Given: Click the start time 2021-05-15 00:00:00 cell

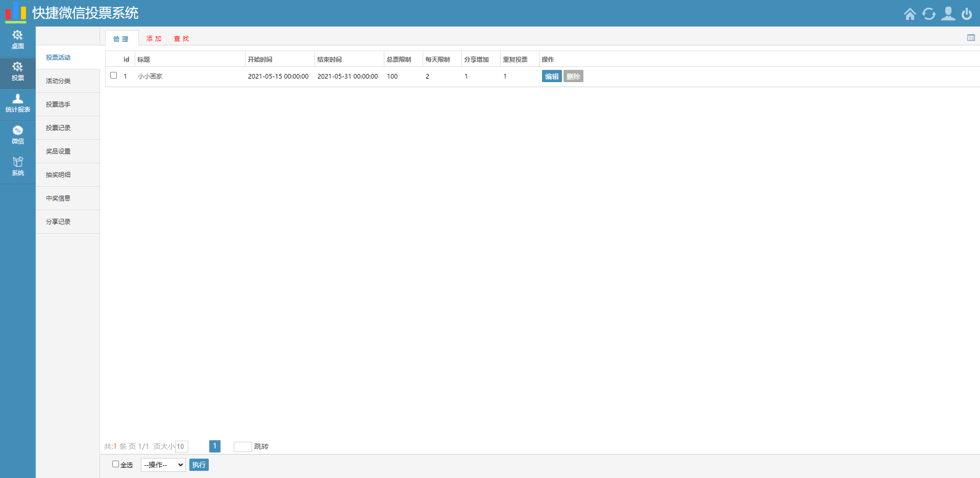Looking at the screenshot, I should coord(278,77).
